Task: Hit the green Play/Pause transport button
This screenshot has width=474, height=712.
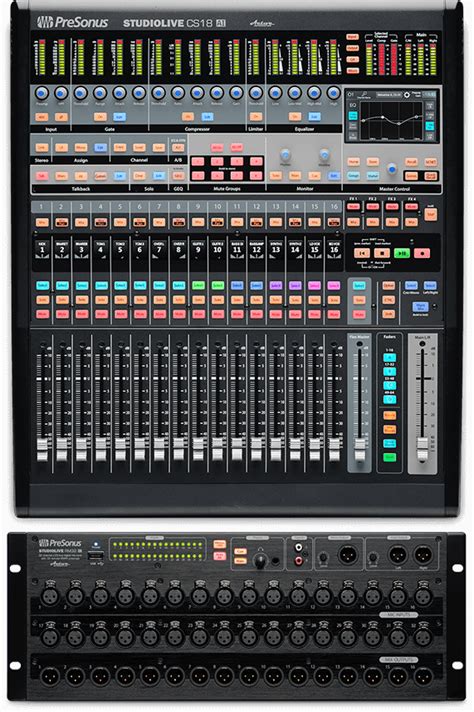Action: (x=402, y=253)
